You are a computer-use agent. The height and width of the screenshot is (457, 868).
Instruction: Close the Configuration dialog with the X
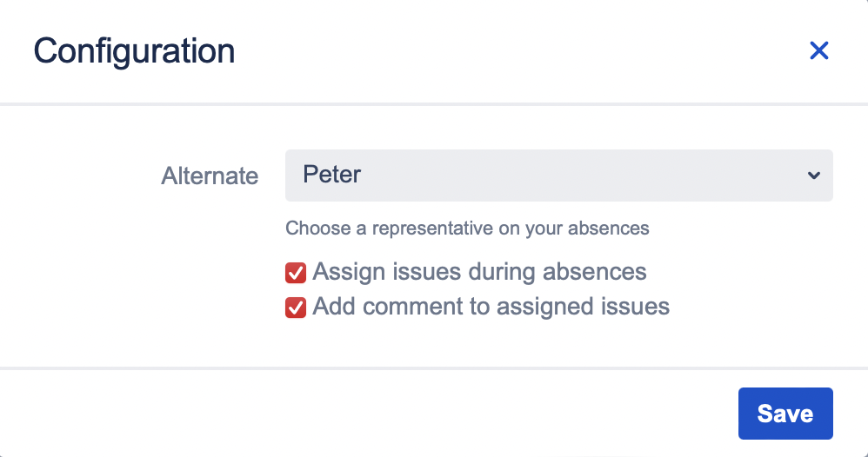tap(818, 51)
